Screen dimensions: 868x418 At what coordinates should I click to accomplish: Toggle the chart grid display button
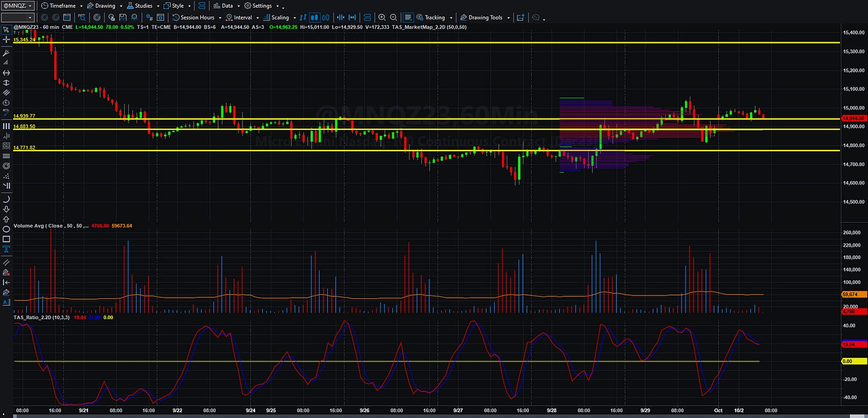point(408,17)
